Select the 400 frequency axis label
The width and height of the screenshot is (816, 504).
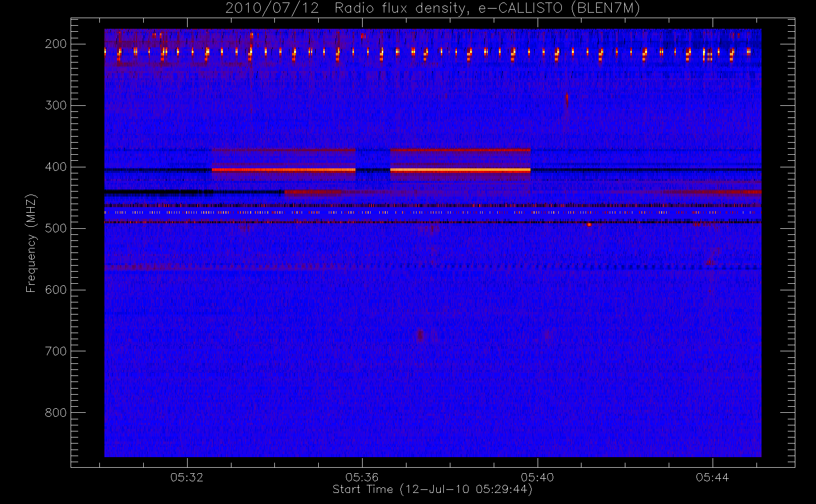(55, 167)
